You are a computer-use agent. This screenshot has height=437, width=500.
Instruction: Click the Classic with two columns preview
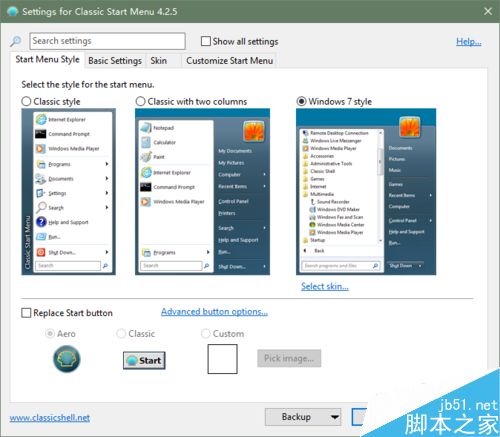tap(202, 192)
